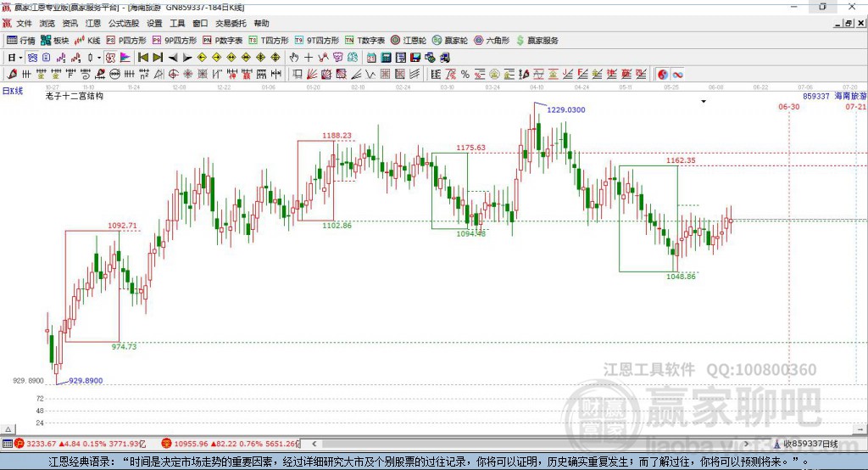Select the hand pan tool
The height and width of the screenshot is (470, 868).
[x=293, y=58]
